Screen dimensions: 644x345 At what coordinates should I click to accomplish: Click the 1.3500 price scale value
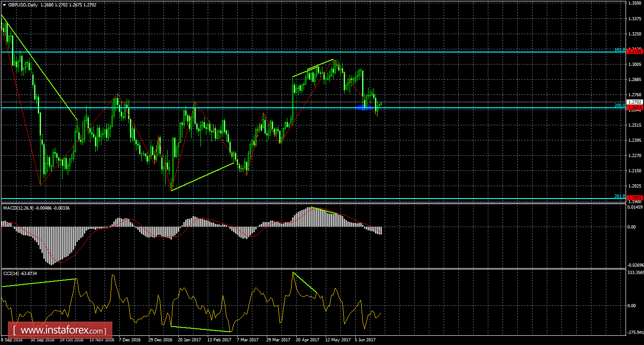[x=635, y=3]
